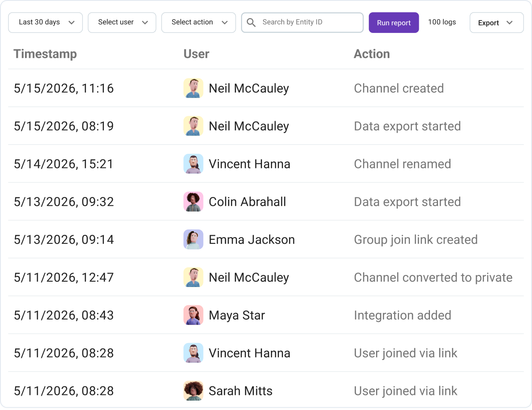Click Neil McCauley's avatar in the 11:16 row
This screenshot has height=410, width=532.
(193, 88)
